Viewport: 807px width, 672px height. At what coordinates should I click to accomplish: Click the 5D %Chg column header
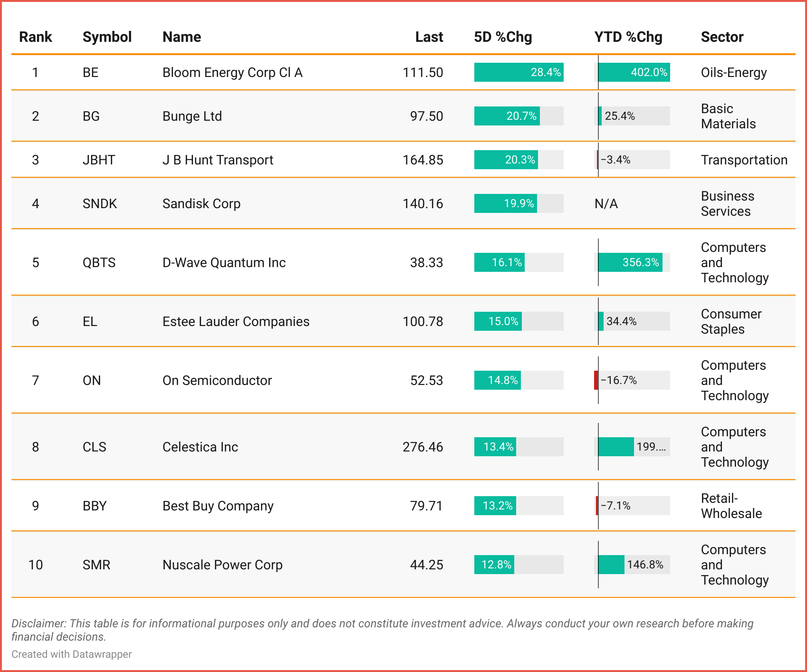[x=503, y=37]
